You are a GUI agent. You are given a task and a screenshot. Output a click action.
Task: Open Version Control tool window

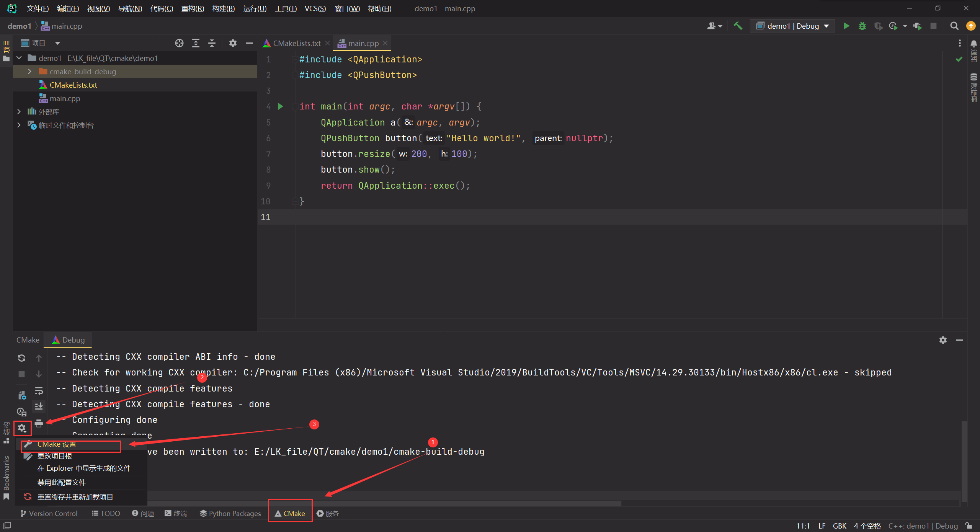(49, 513)
